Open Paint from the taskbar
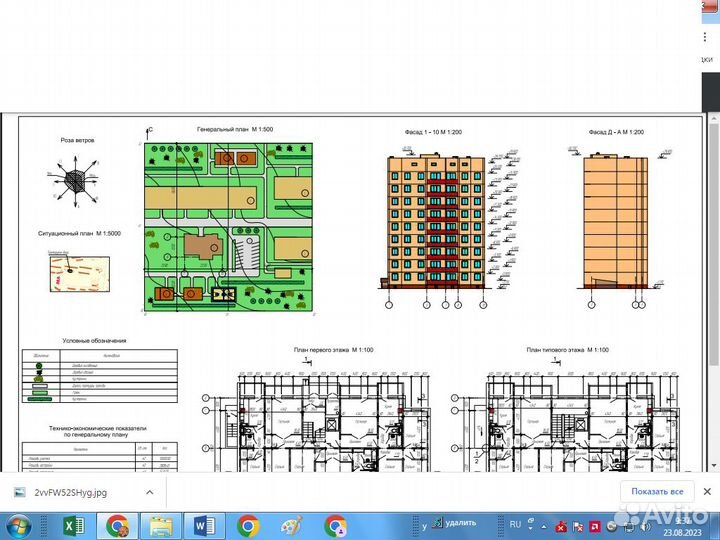This screenshot has width=720, height=540. (x=292, y=525)
